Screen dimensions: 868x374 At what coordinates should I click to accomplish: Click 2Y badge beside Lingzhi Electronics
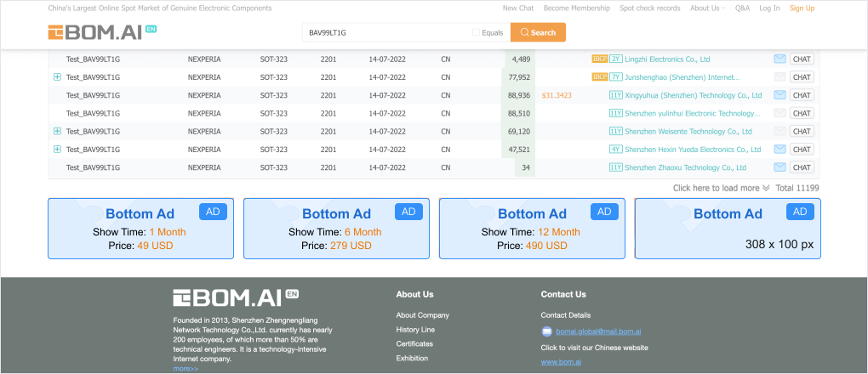616,59
